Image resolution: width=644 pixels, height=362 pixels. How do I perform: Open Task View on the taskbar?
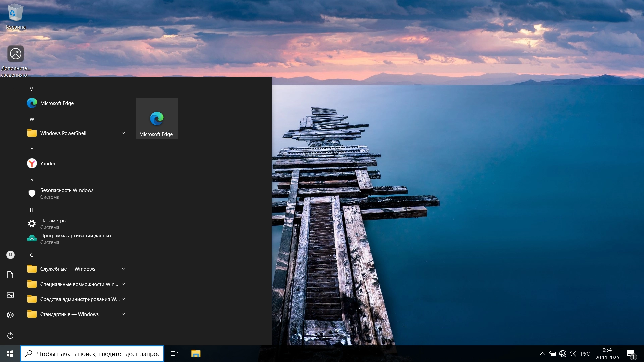pyautogui.click(x=174, y=354)
